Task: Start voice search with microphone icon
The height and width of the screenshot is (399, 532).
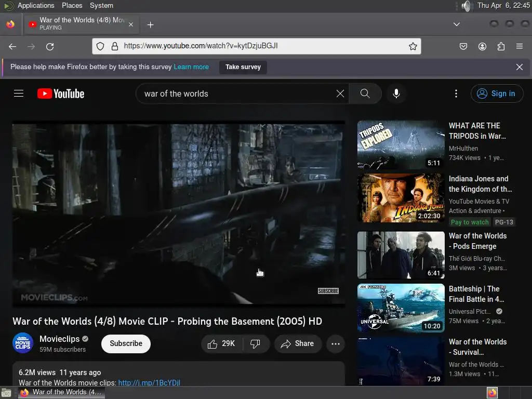Action: [x=396, y=94]
